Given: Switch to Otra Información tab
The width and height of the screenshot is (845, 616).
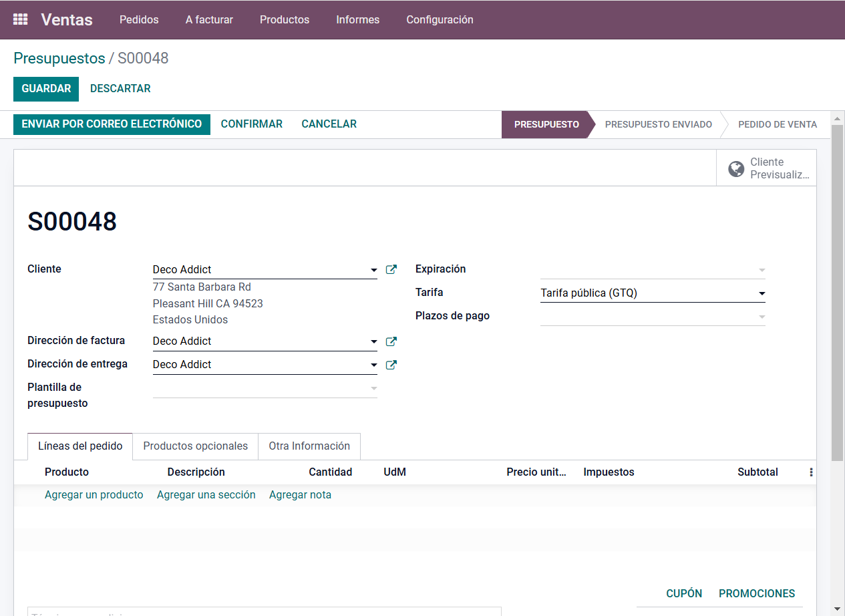Looking at the screenshot, I should (309, 446).
